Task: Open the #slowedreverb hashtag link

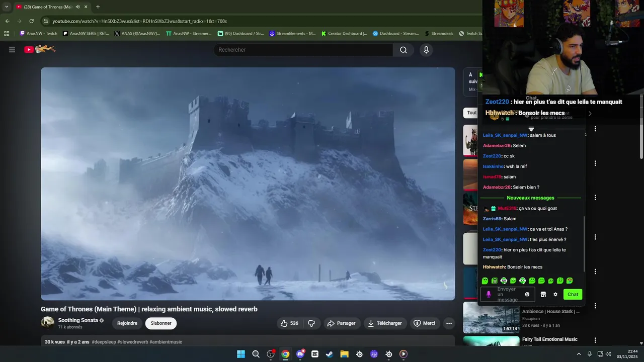Action: click(x=133, y=342)
